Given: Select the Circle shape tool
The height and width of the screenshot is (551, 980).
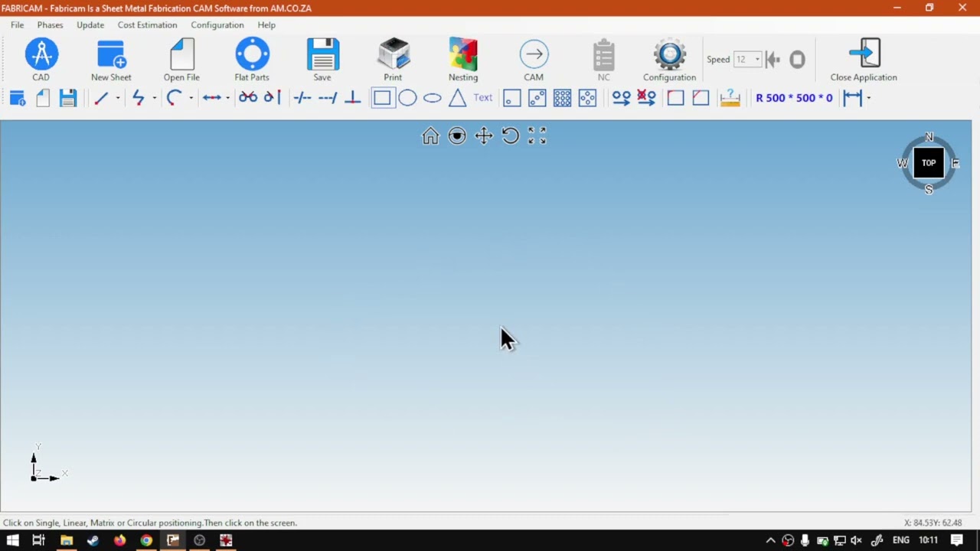Looking at the screenshot, I should coord(407,98).
